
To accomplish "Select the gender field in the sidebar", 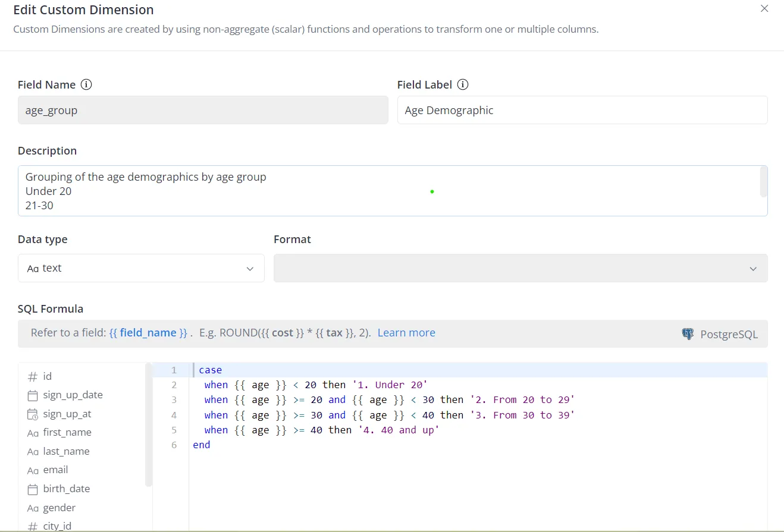I will point(59,508).
